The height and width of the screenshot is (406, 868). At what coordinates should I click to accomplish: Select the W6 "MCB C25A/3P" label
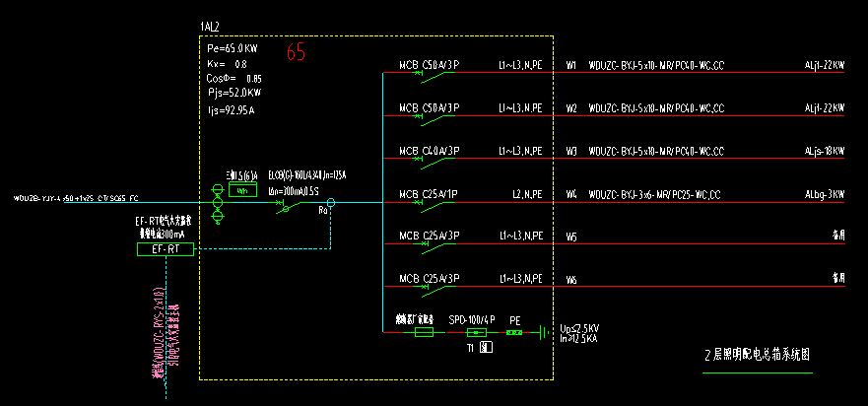point(430,279)
